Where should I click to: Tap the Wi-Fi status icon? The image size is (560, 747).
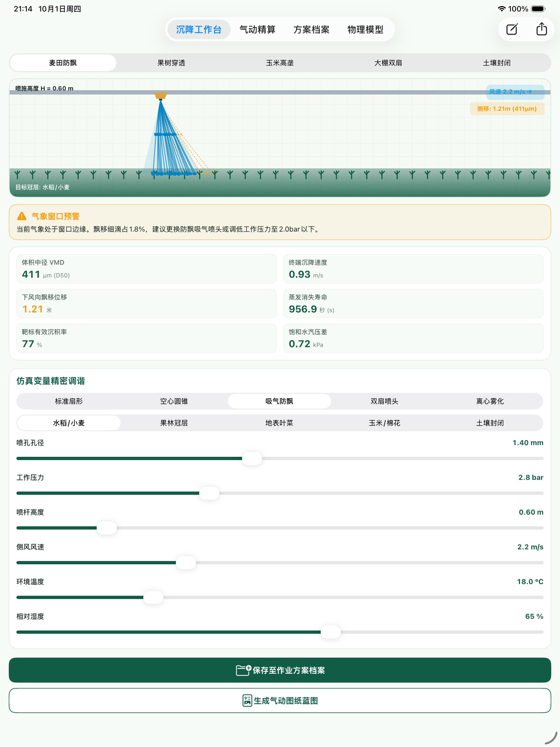tap(501, 9)
